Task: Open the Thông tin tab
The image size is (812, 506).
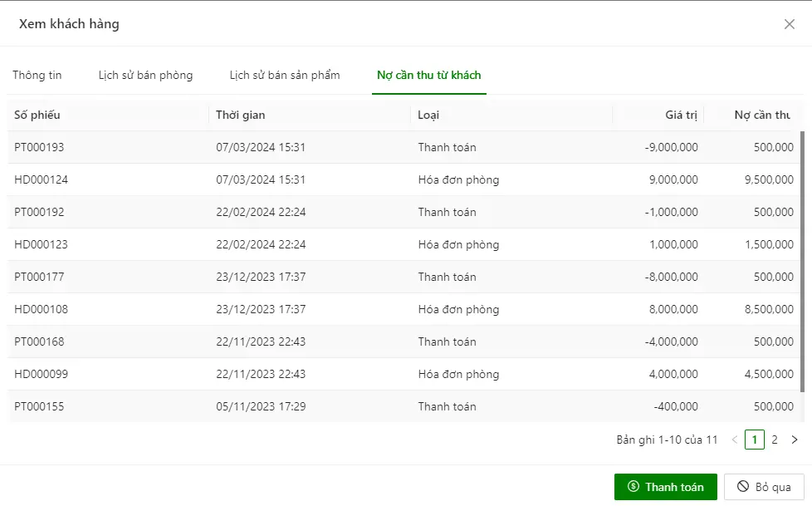Action: click(x=37, y=75)
